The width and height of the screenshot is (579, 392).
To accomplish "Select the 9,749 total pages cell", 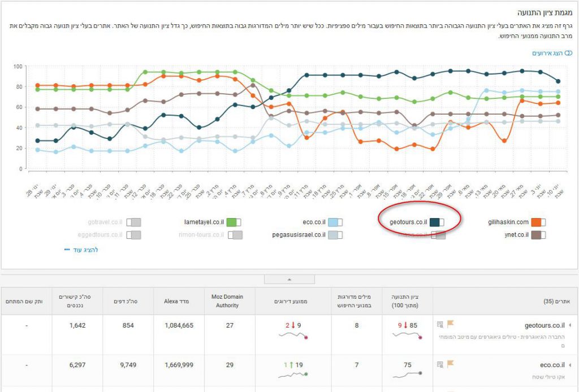I will [x=128, y=365].
